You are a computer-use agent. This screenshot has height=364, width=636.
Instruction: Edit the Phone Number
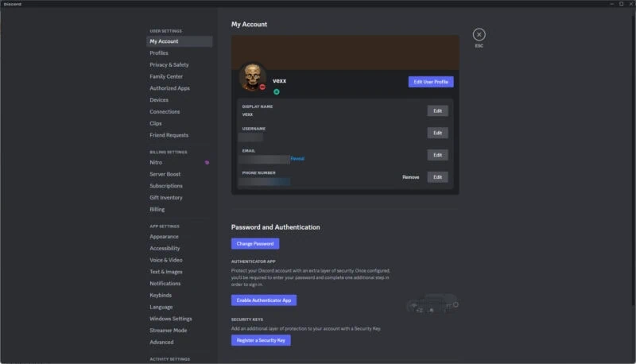(x=437, y=177)
